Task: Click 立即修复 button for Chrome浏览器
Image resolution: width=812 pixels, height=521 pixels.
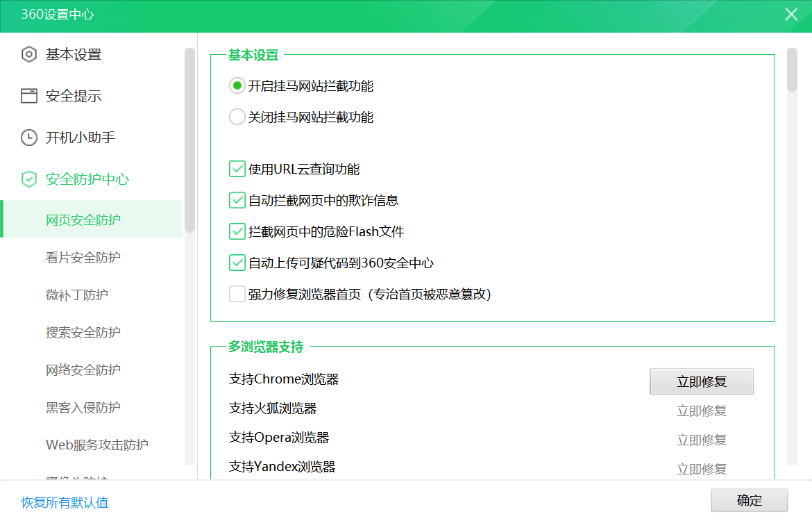Action: coord(701,381)
